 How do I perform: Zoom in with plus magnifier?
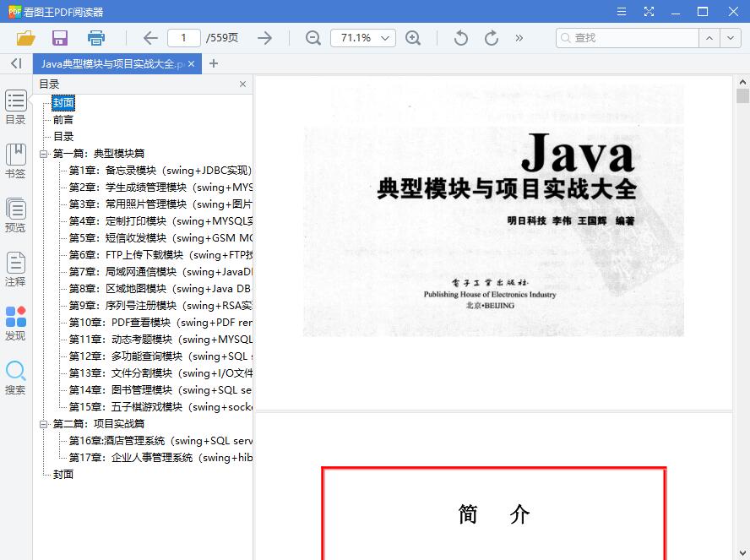click(x=413, y=38)
